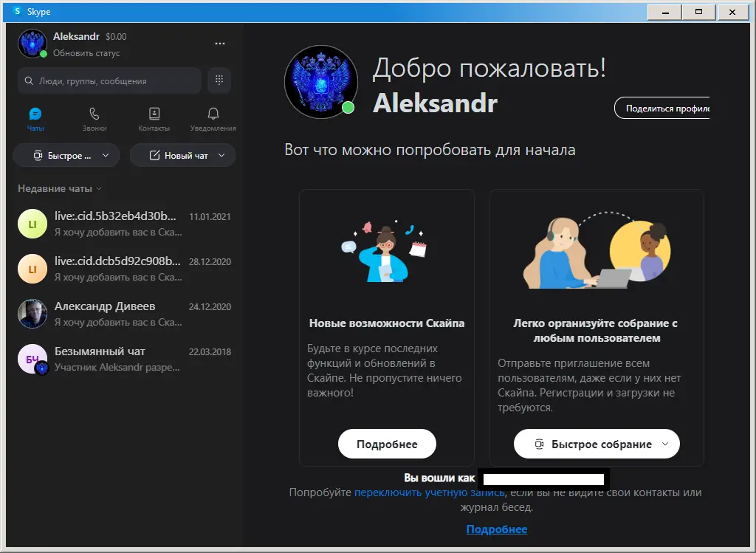This screenshot has height=553, width=756.
Task: Minimize the Skype window
Action: coord(665,12)
